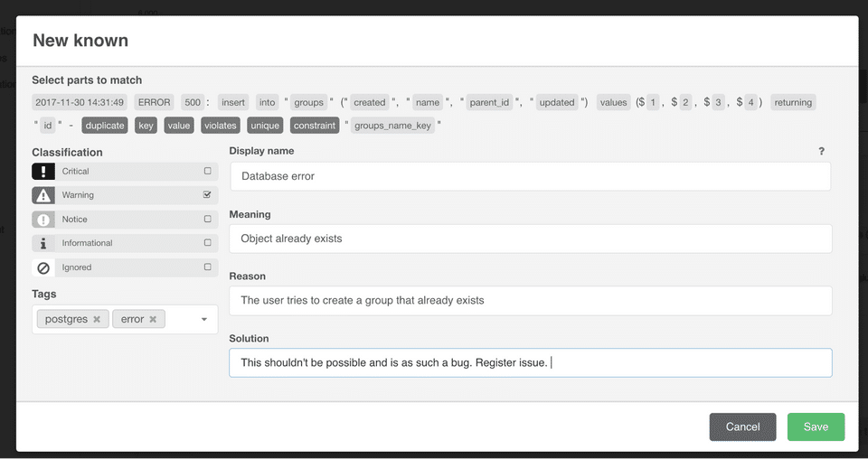
Task: Expand the Tags dropdown arrow
Action: (x=204, y=319)
